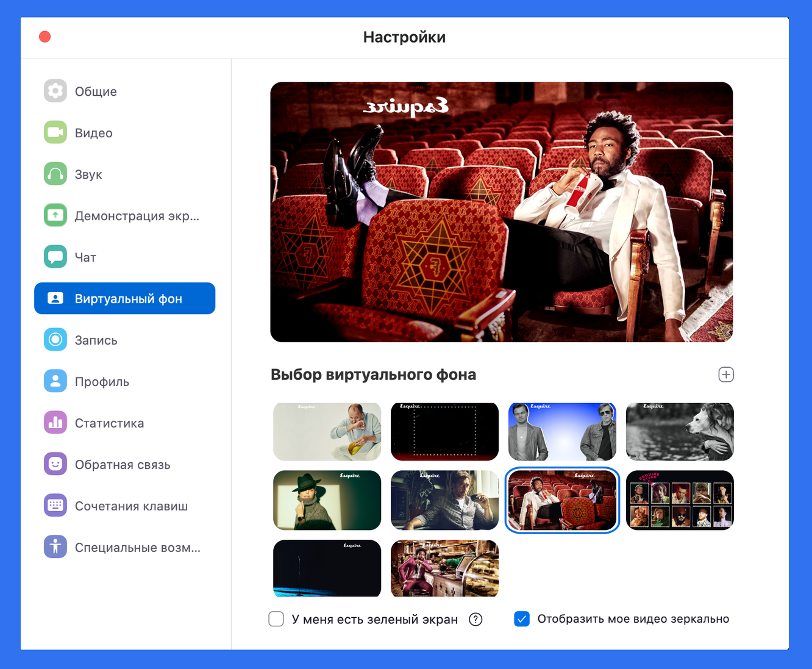Click the keyboard icon for Сочетания клавиш

click(55, 506)
